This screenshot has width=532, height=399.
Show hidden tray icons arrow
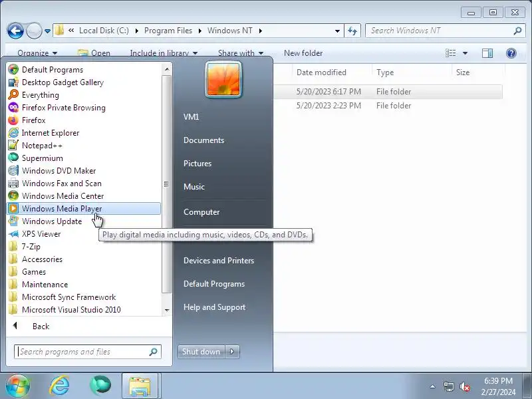tap(433, 386)
